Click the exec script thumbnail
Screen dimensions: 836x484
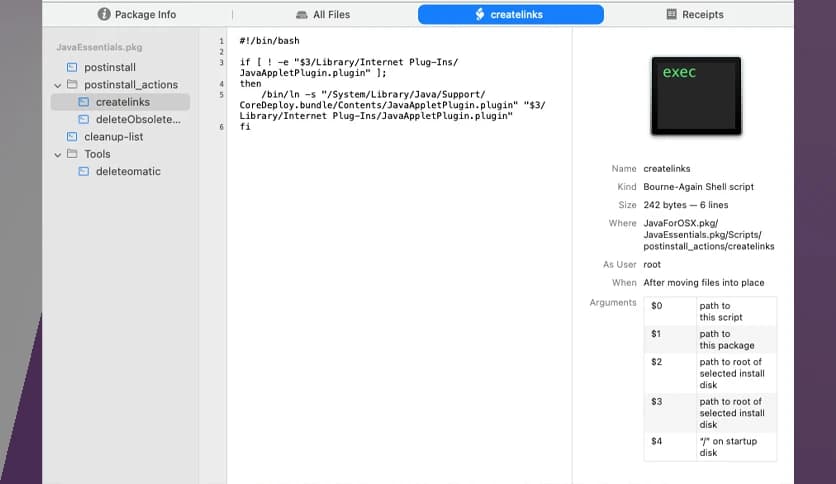(696, 96)
